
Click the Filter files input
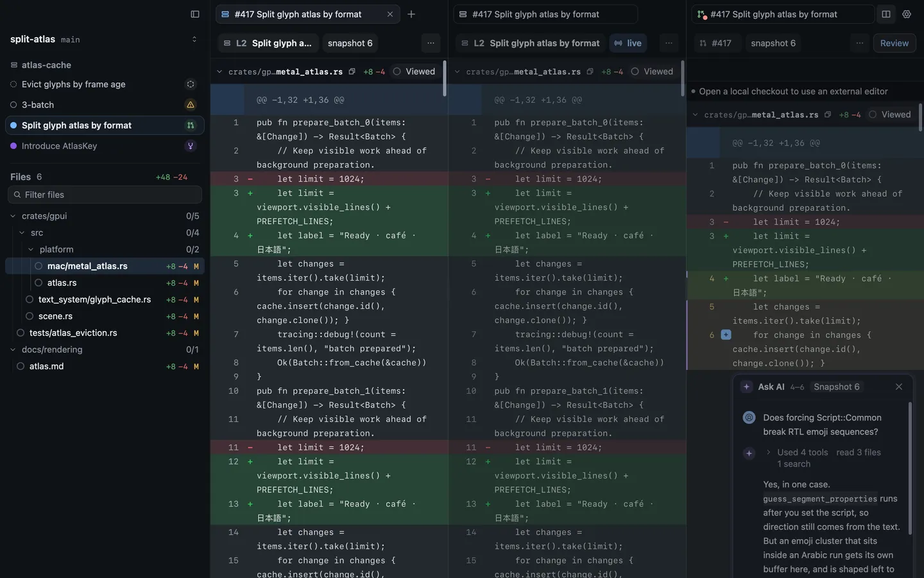pyautogui.click(x=105, y=195)
